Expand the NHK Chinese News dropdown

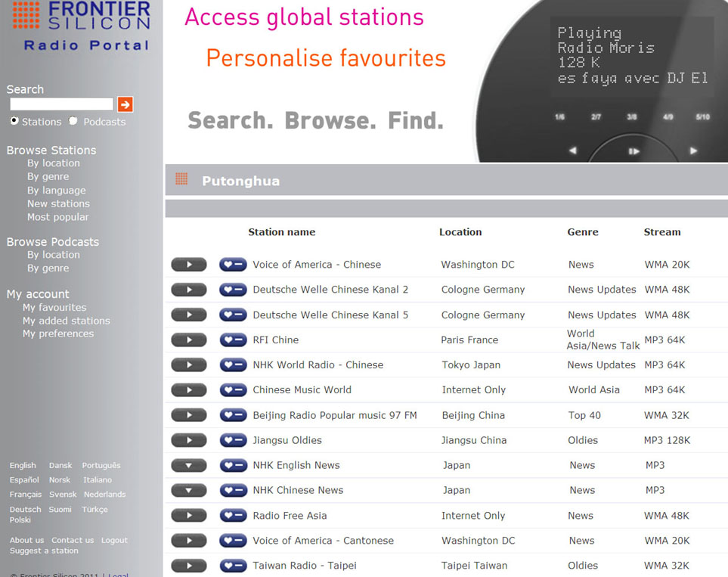coord(188,491)
